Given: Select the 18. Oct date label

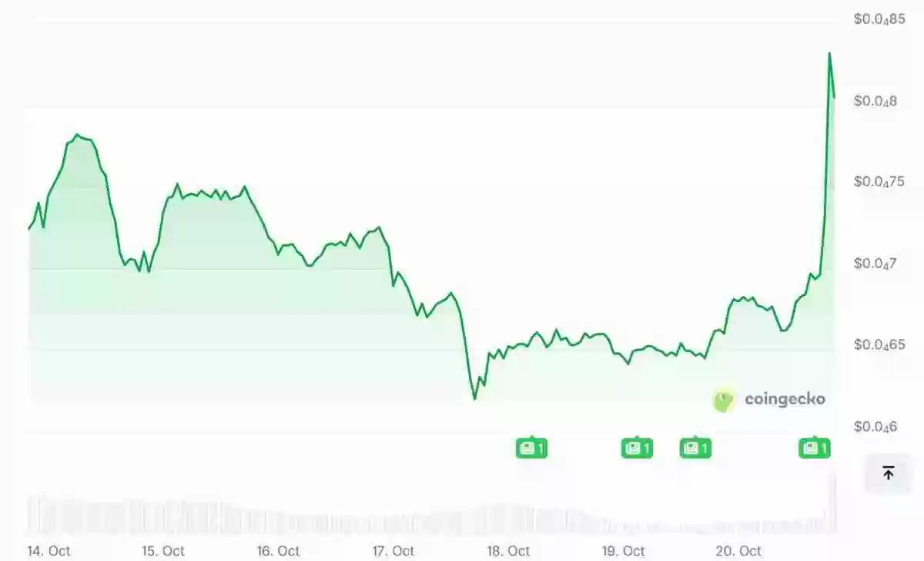Looking at the screenshot, I should (508, 551).
